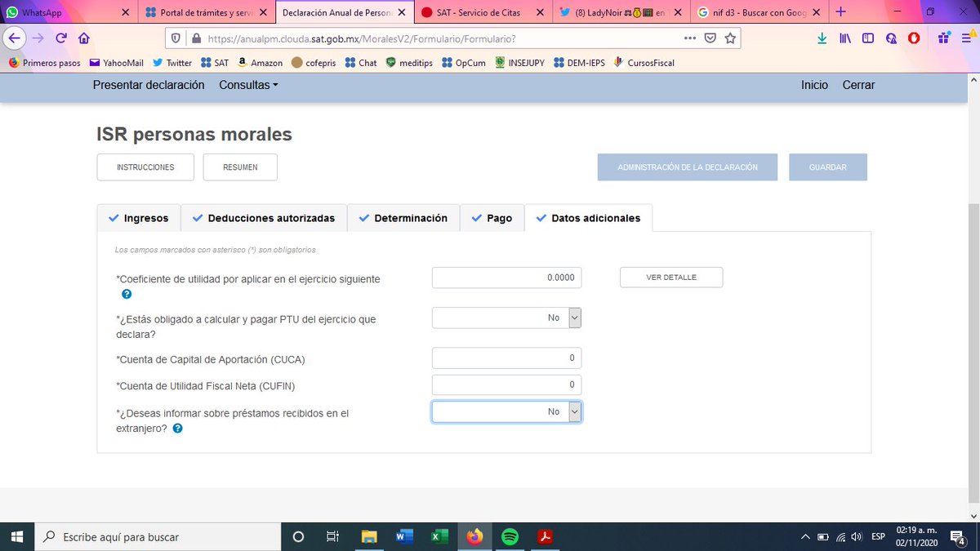
Task: Click Presentar declaración link
Action: click(x=149, y=85)
